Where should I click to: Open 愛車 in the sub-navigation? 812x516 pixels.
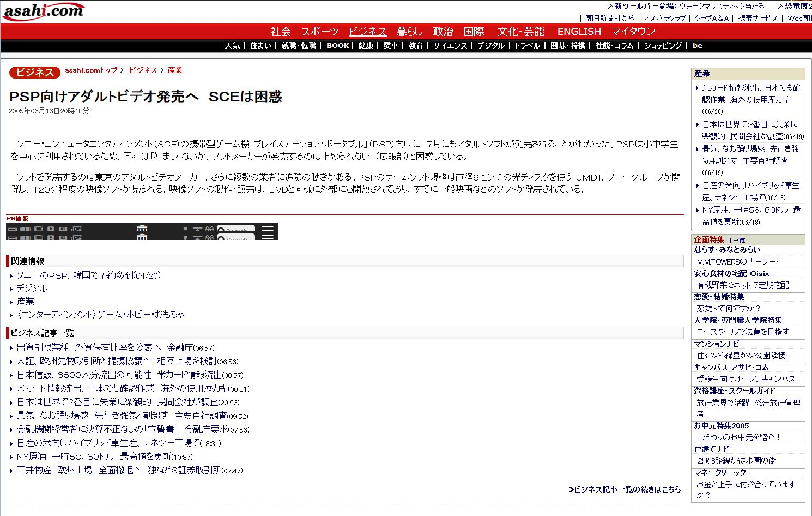coord(391,46)
